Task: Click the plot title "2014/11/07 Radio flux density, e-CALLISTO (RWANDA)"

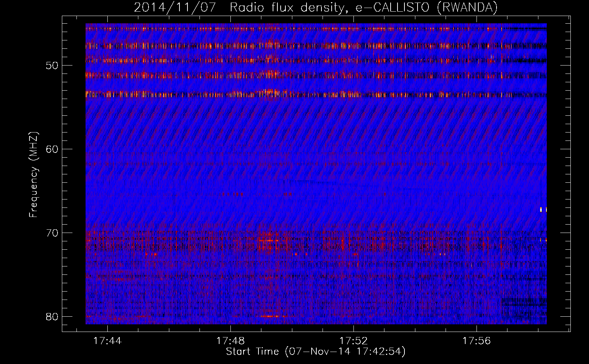Action: 316,7
